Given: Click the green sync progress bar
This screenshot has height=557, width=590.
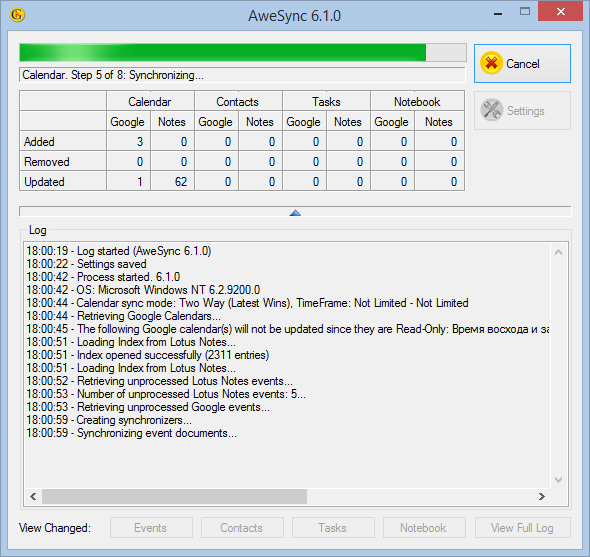Looking at the screenshot, I should (x=243, y=52).
